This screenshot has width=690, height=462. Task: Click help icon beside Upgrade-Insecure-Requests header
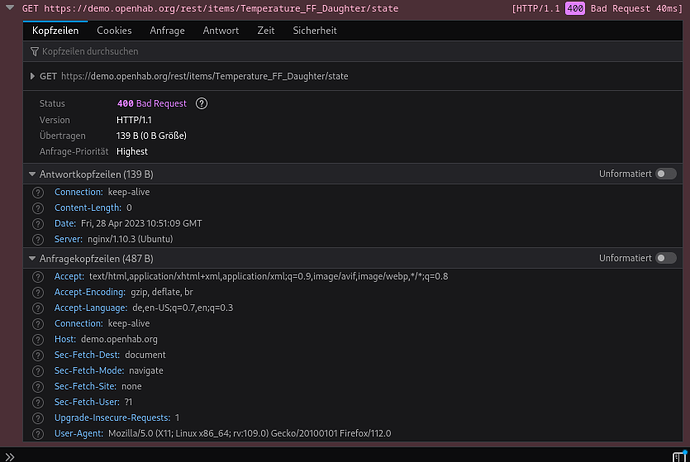click(x=38, y=417)
